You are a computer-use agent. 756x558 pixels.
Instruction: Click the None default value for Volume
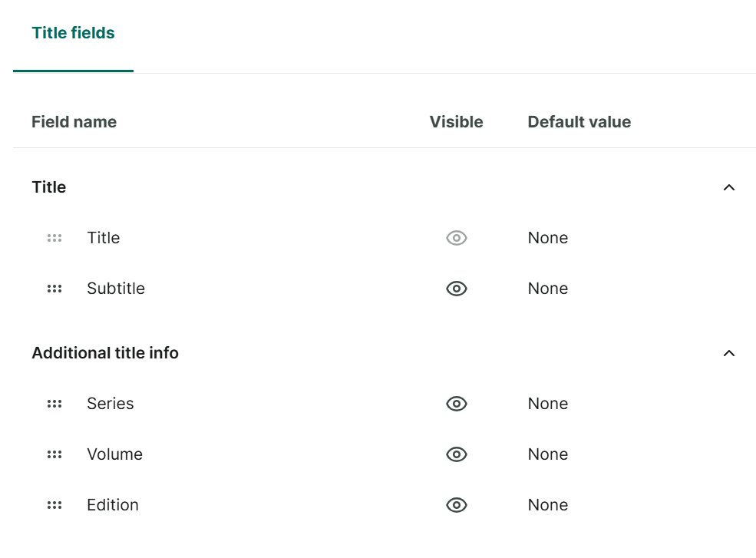pos(548,454)
